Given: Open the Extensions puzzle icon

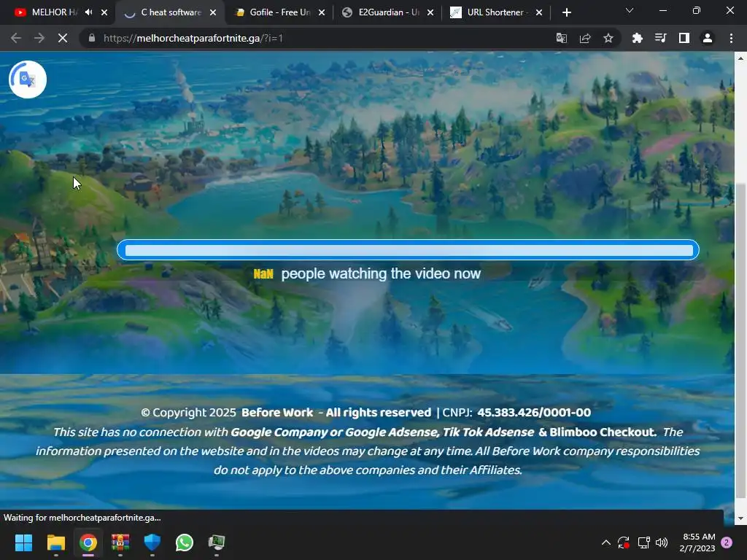Looking at the screenshot, I should pyautogui.click(x=638, y=38).
